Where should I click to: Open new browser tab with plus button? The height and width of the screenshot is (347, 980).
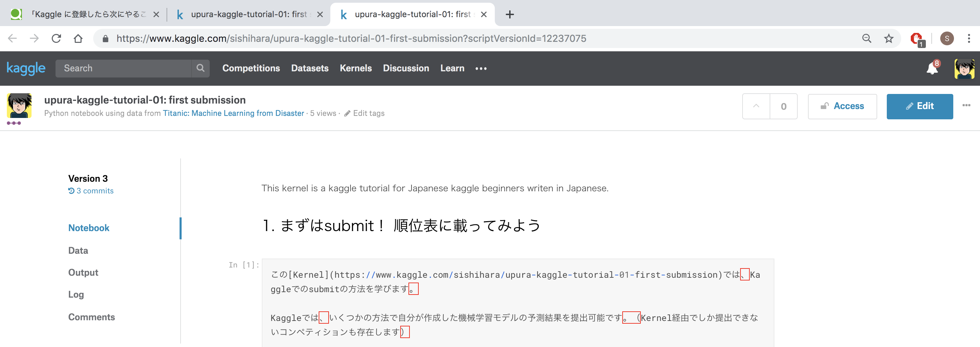510,14
